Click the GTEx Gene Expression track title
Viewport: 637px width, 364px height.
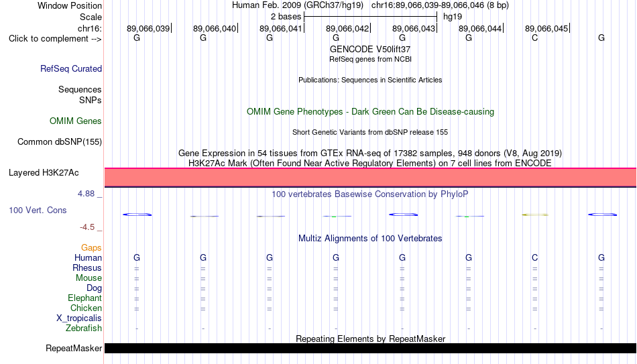[x=370, y=153]
